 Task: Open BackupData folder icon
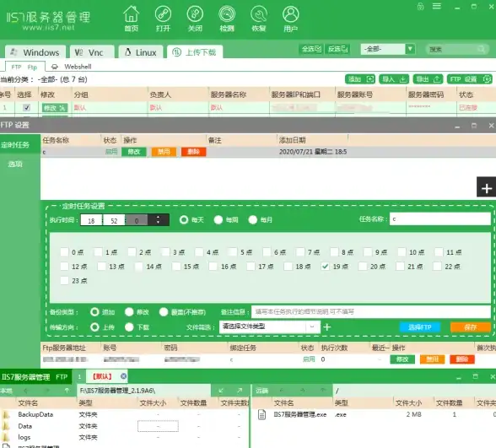tap(6, 414)
